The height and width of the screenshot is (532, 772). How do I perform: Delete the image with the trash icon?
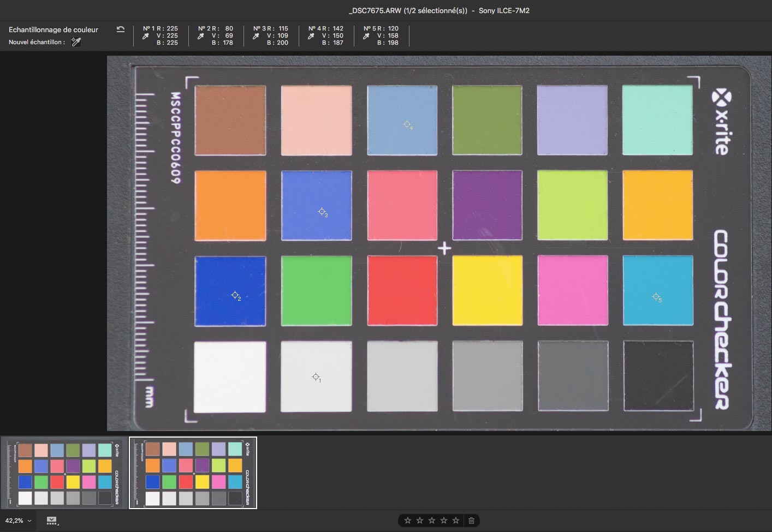point(471,521)
